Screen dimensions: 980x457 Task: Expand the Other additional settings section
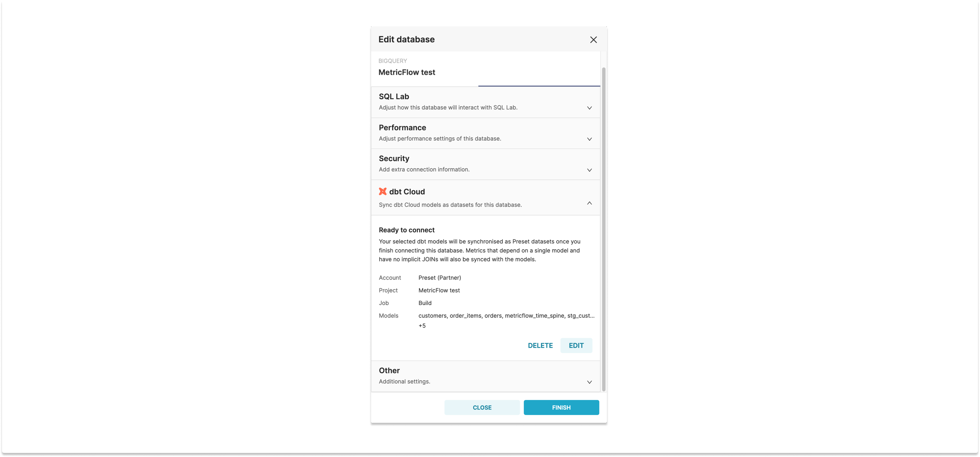tap(589, 382)
